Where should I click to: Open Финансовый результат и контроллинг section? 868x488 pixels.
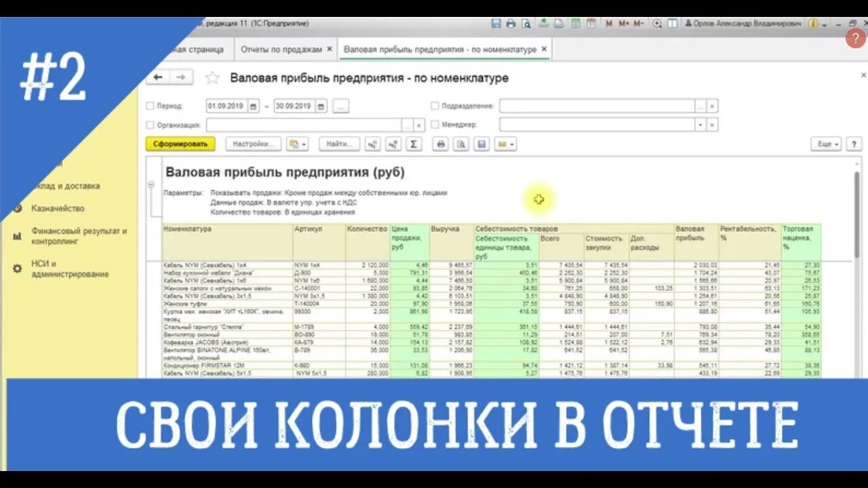(79, 236)
